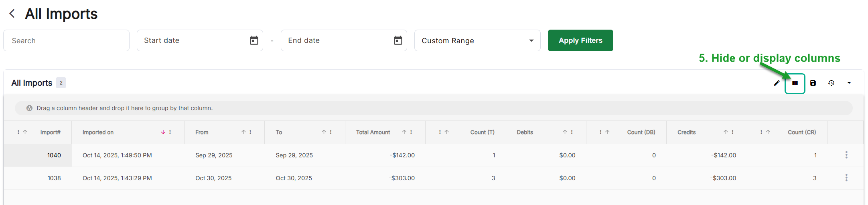
Task: Click the pencil edit icon in grid toolbar
Action: coord(777,83)
